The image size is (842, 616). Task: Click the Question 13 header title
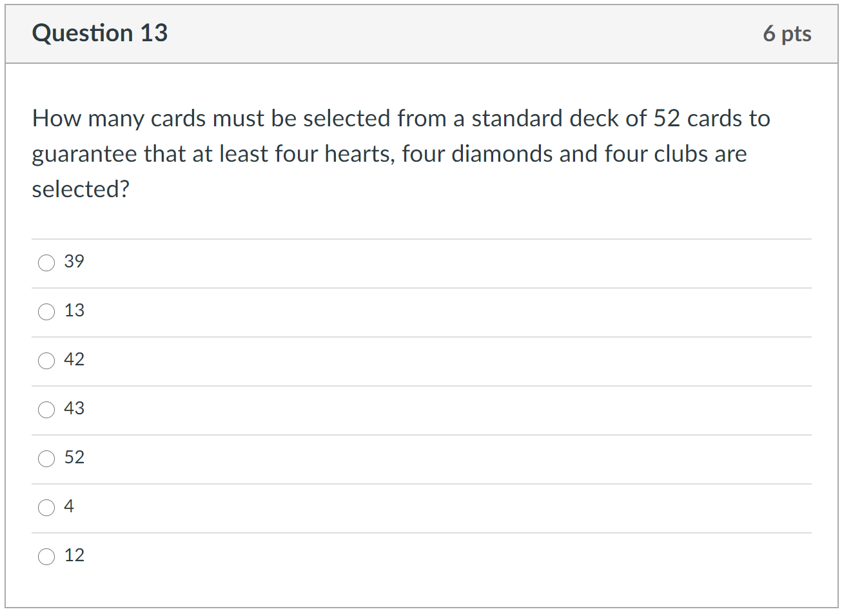[x=99, y=33]
